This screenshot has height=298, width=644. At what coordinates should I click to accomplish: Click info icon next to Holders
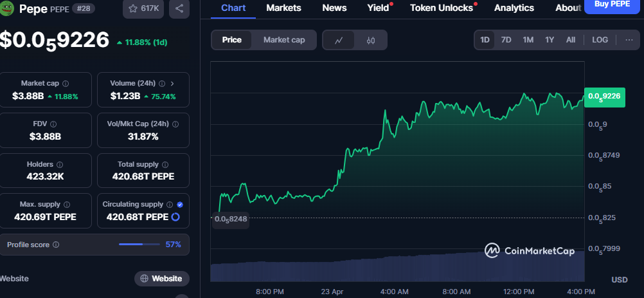60,164
